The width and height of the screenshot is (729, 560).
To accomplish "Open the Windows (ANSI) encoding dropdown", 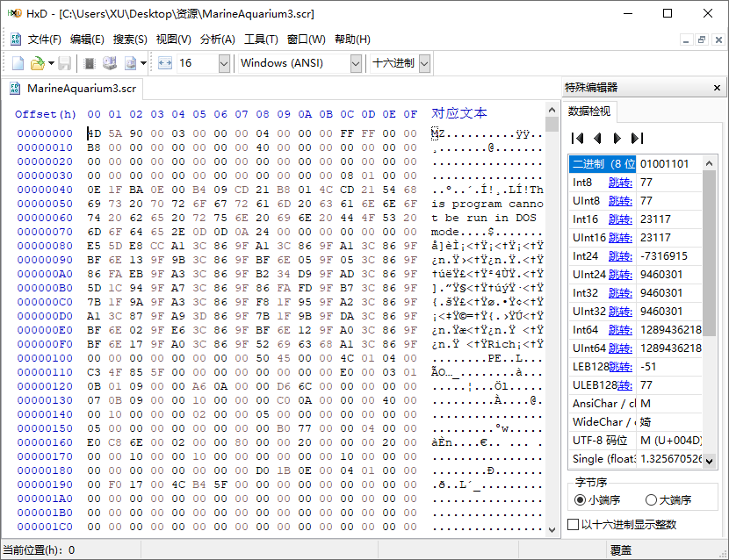I will [356, 64].
